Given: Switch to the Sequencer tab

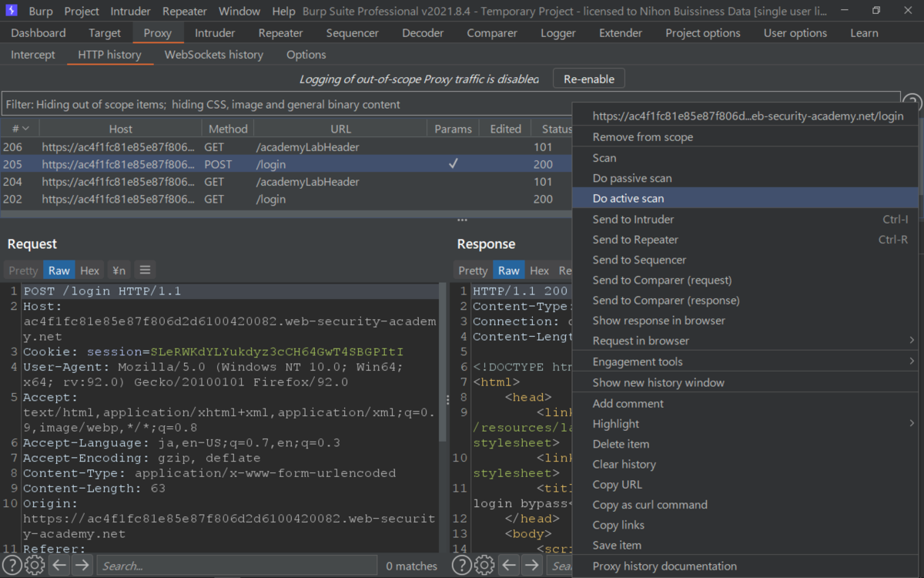Looking at the screenshot, I should tap(353, 33).
